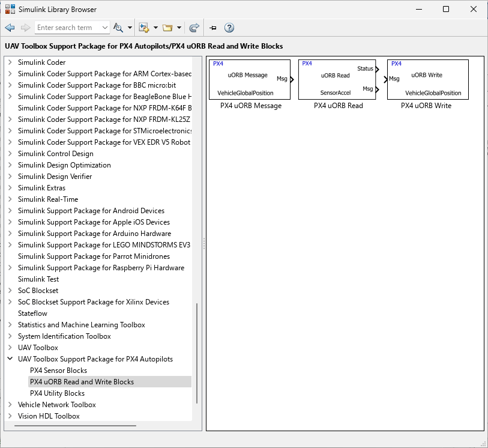Expand Simulink Coder Support Package for VEX EDR V5
The height and width of the screenshot is (448, 488).
point(10,142)
